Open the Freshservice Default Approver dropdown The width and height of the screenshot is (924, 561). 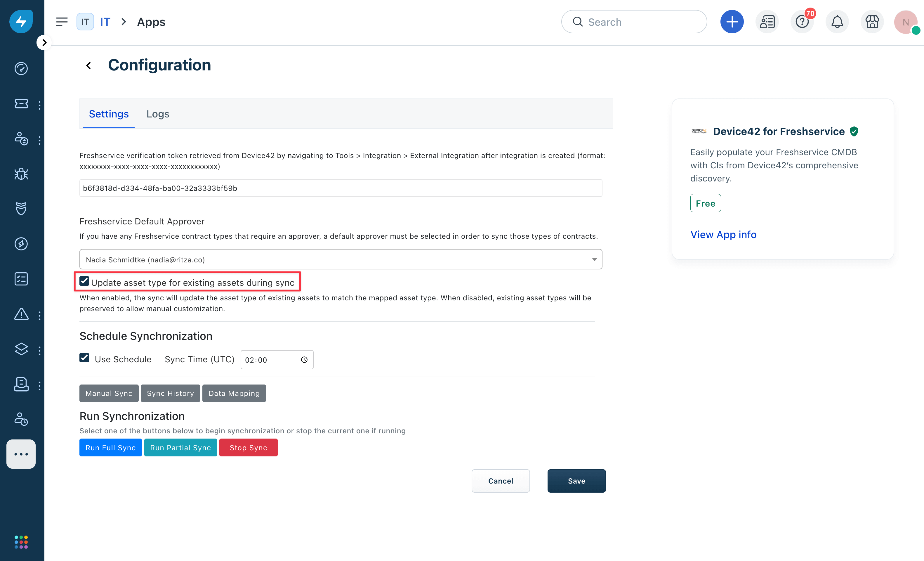click(594, 259)
